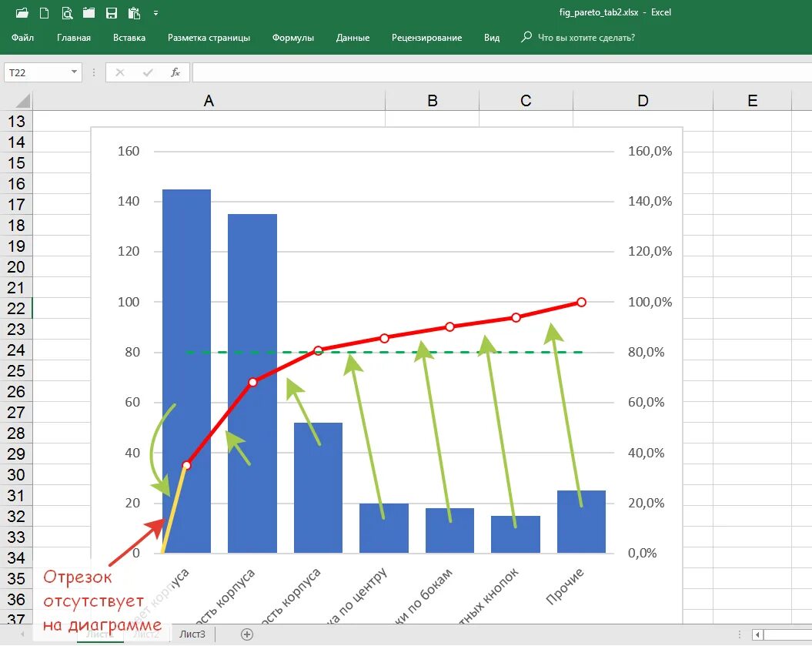Click the dots handle beside horizontal scrollbar
812x646 pixels.
pyautogui.click(x=740, y=634)
